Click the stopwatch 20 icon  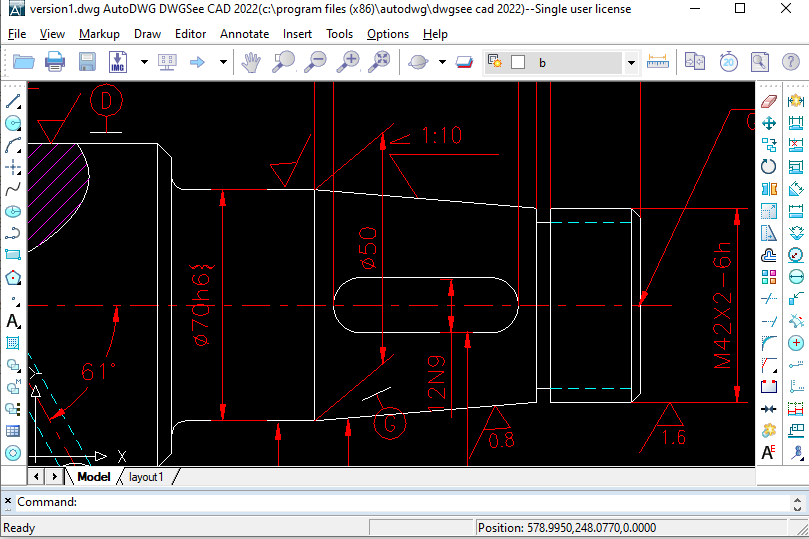tap(729, 62)
